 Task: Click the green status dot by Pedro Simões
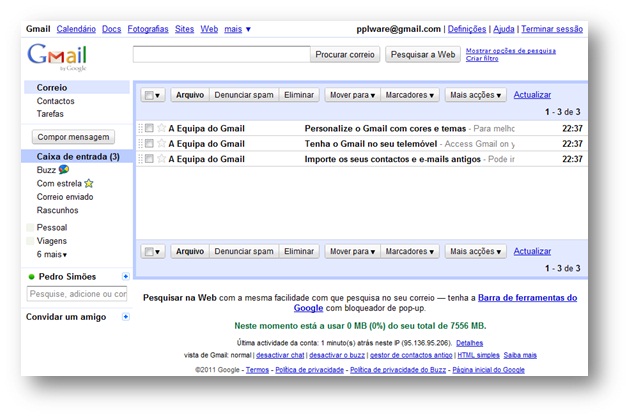(x=31, y=277)
